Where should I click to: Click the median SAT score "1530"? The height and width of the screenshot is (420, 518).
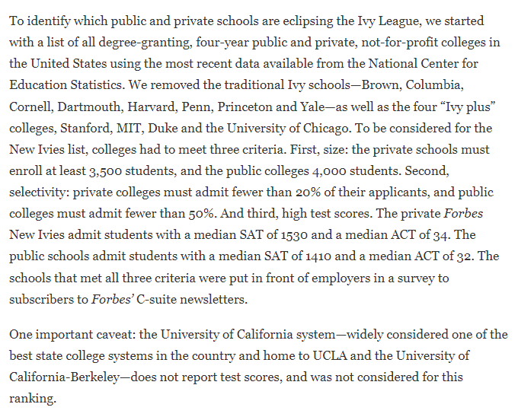(x=294, y=235)
